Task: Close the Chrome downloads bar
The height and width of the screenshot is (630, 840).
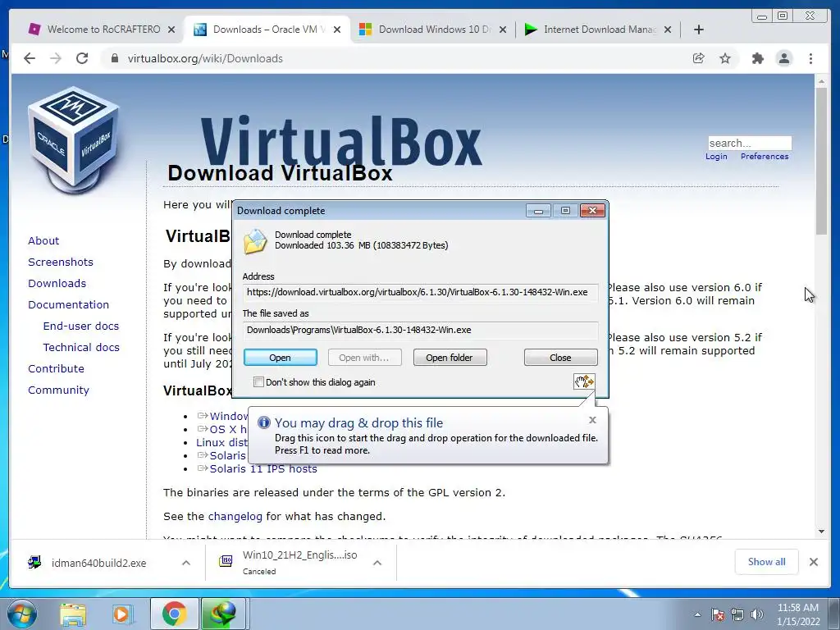Action: pyautogui.click(x=814, y=561)
